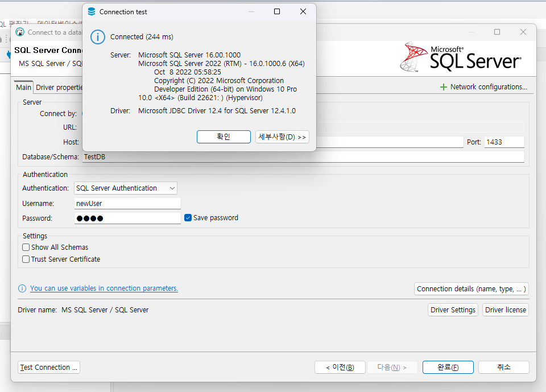Open the Authentication dropdown

point(125,188)
